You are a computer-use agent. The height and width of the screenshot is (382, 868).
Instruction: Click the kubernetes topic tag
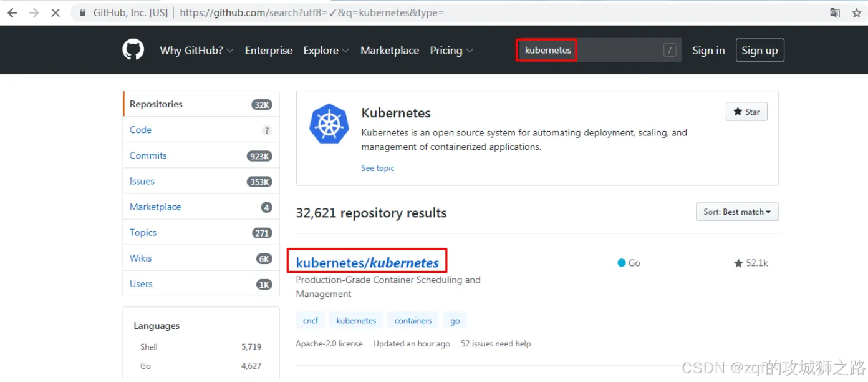coord(356,321)
